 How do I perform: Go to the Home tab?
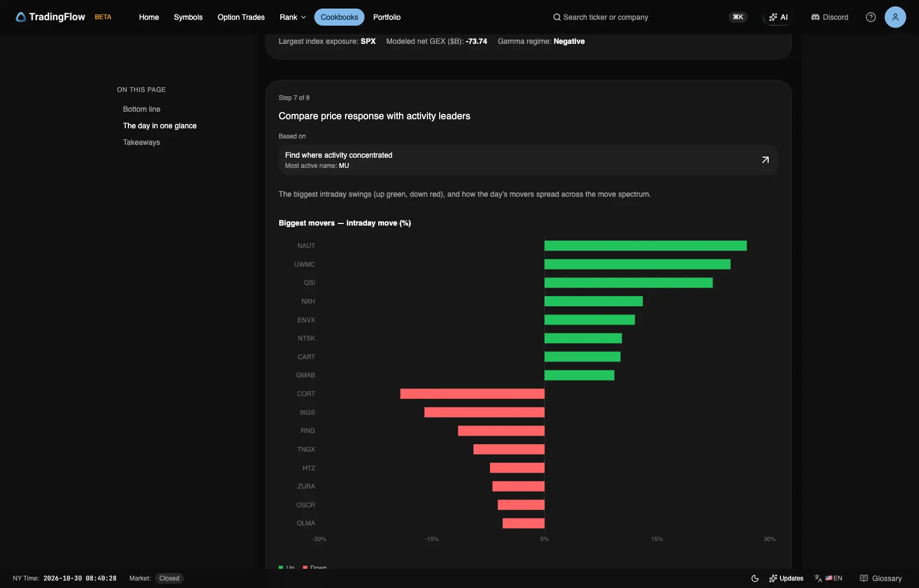click(x=149, y=17)
